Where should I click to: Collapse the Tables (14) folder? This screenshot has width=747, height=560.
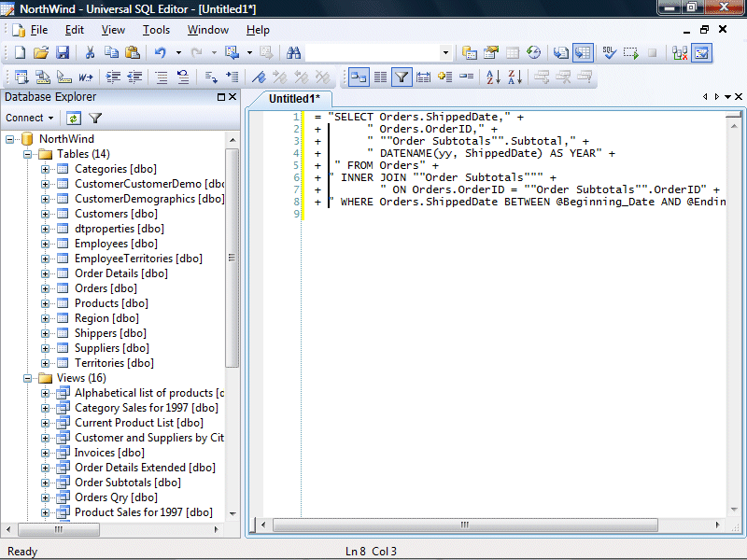pos(28,154)
